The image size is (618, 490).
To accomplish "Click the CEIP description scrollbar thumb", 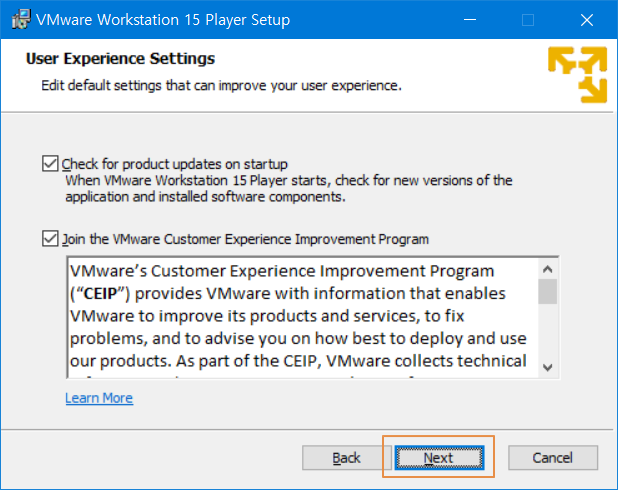I will pos(547,291).
